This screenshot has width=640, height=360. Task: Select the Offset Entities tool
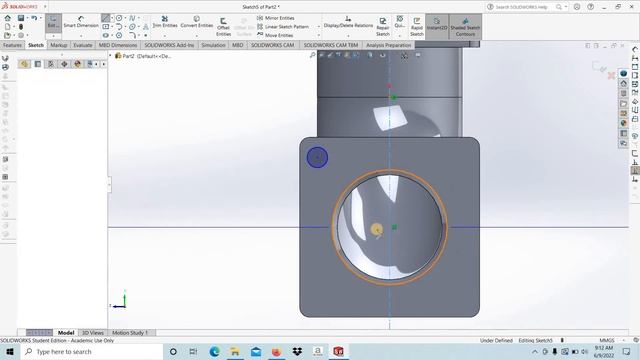[223, 27]
